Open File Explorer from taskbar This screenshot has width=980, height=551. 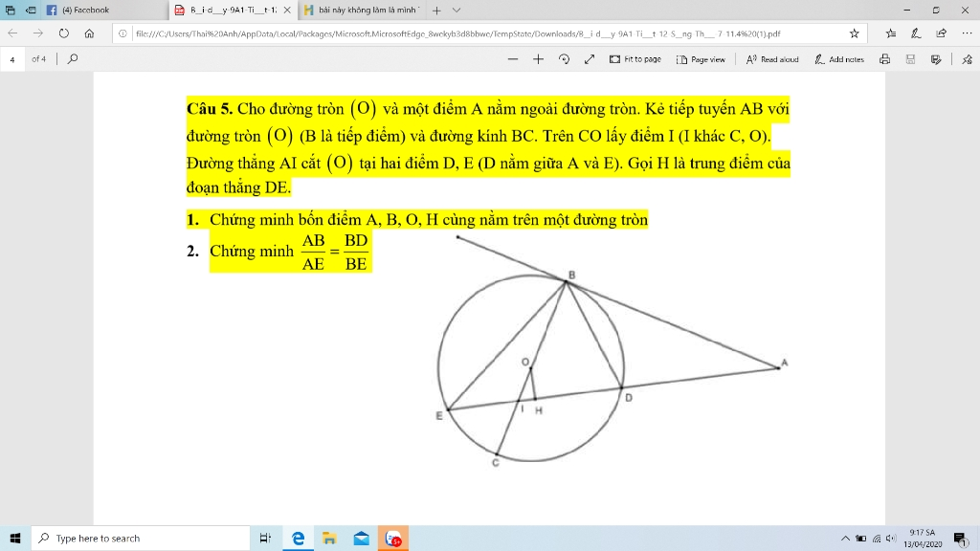coord(329,538)
